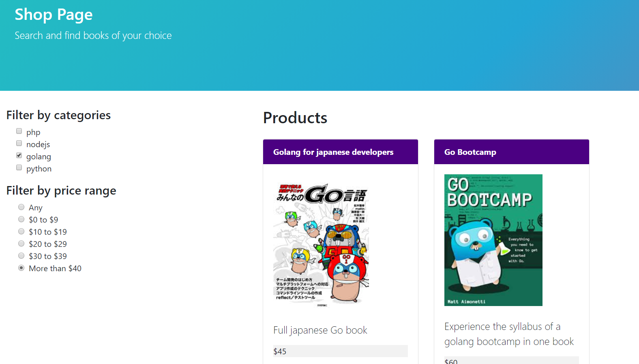Image resolution: width=639 pixels, height=364 pixels.
Task: Click the Go Bootcamp book cover image
Action: tap(493, 240)
